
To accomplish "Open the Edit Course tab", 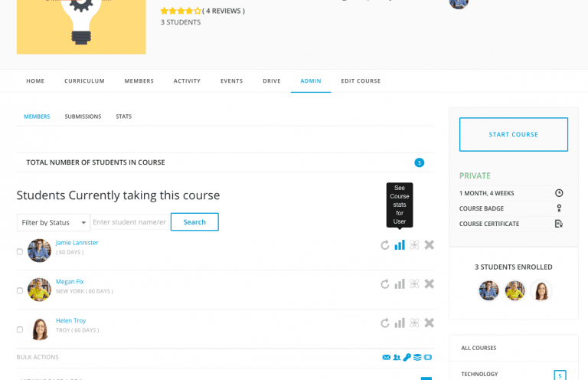I will pos(361,81).
